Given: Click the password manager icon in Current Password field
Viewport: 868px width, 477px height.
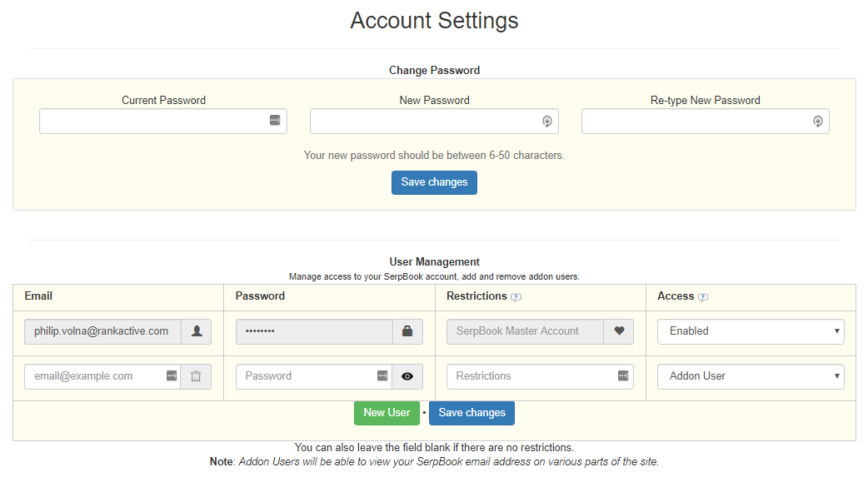Looking at the screenshot, I should 275,120.
